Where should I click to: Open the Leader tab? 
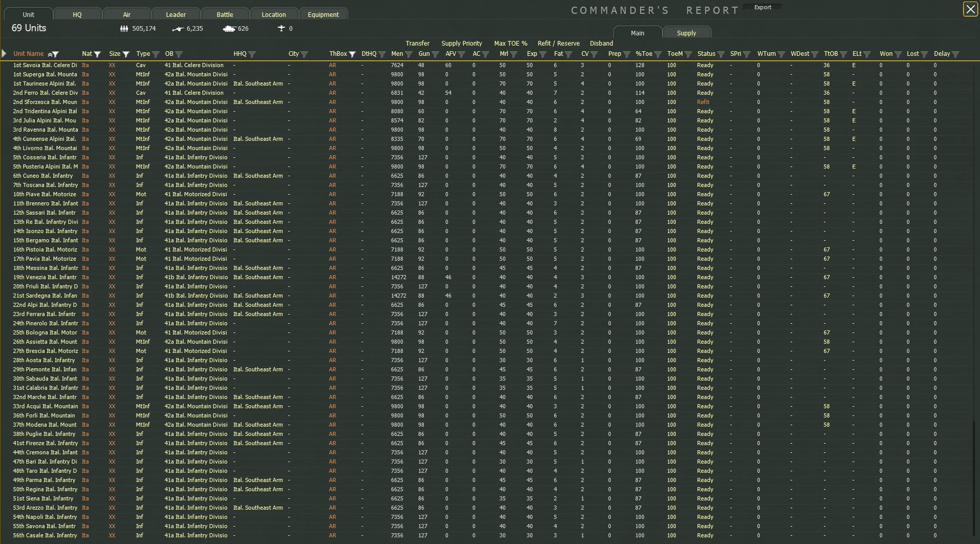coord(176,14)
